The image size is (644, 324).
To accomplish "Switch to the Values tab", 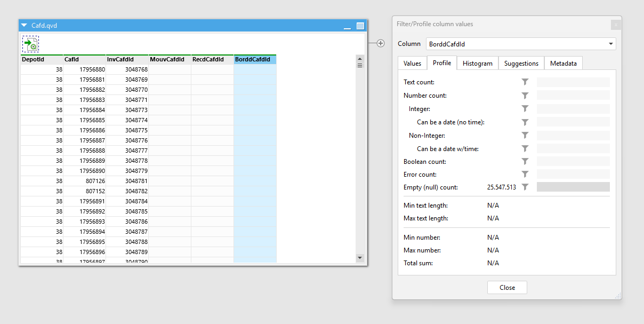I will point(412,64).
